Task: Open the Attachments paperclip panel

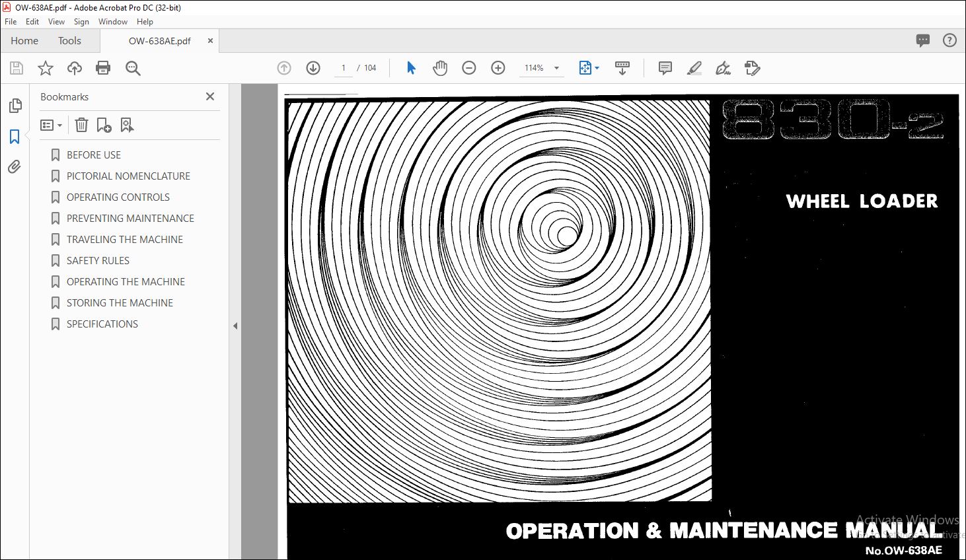Action: [15, 167]
